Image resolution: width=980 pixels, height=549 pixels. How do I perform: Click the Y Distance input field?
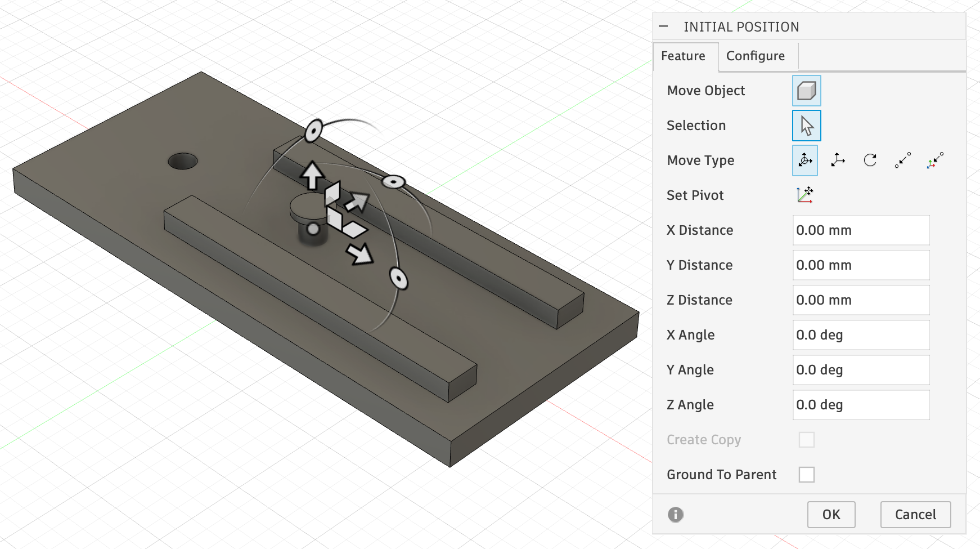(861, 265)
